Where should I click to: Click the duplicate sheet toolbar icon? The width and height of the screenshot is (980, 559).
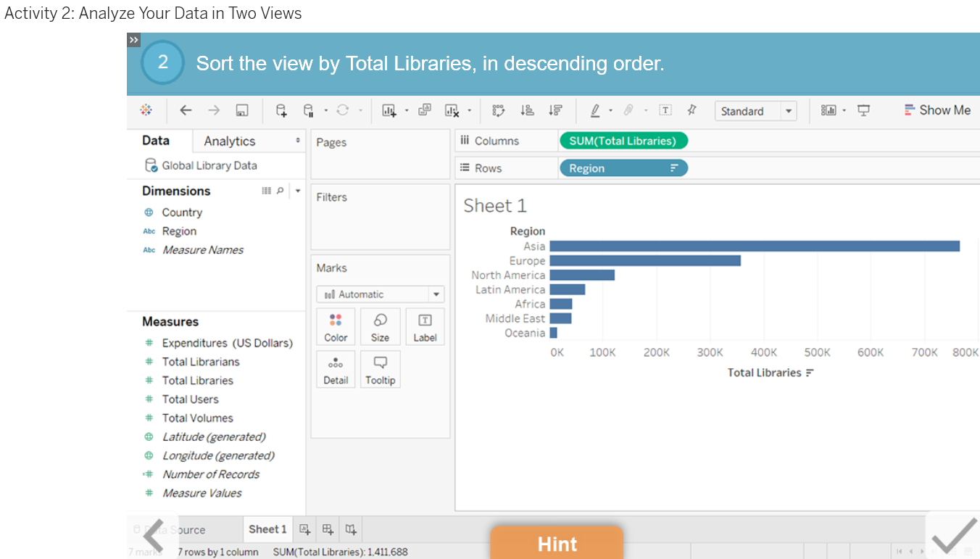tap(423, 109)
